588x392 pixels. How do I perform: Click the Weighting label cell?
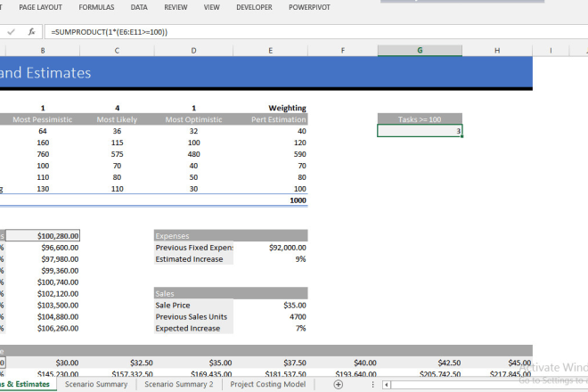(270, 108)
